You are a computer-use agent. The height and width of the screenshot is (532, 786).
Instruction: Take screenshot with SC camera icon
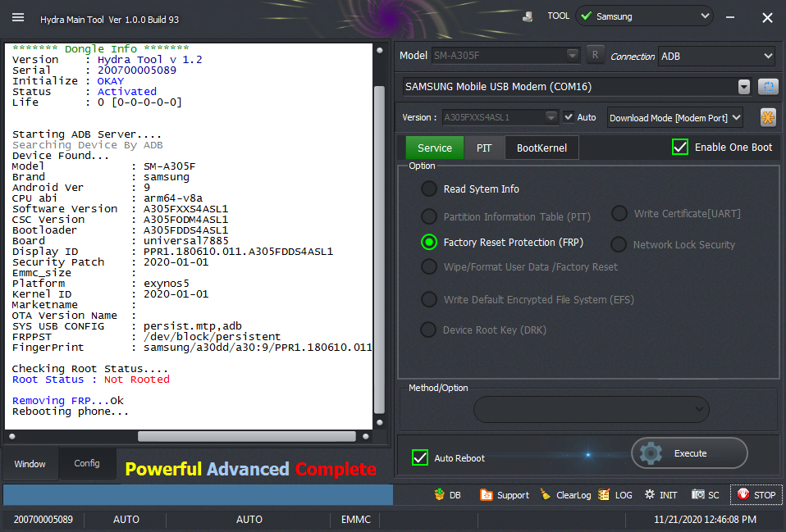pyautogui.click(x=697, y=495)
